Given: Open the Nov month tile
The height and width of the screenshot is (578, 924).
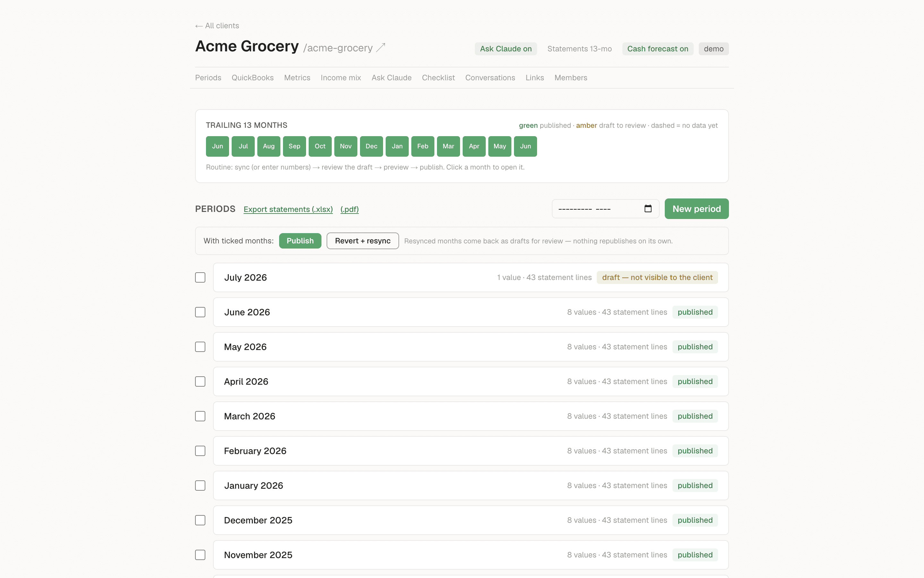Looking at the screenshot, I should pyautogui.click(x=346, y=146).
